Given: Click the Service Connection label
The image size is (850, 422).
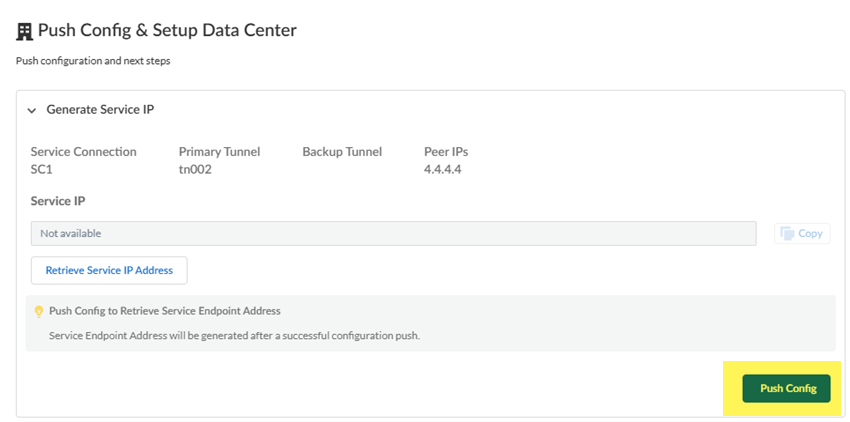Looking at the screenshot, I should tap(84, 152).
